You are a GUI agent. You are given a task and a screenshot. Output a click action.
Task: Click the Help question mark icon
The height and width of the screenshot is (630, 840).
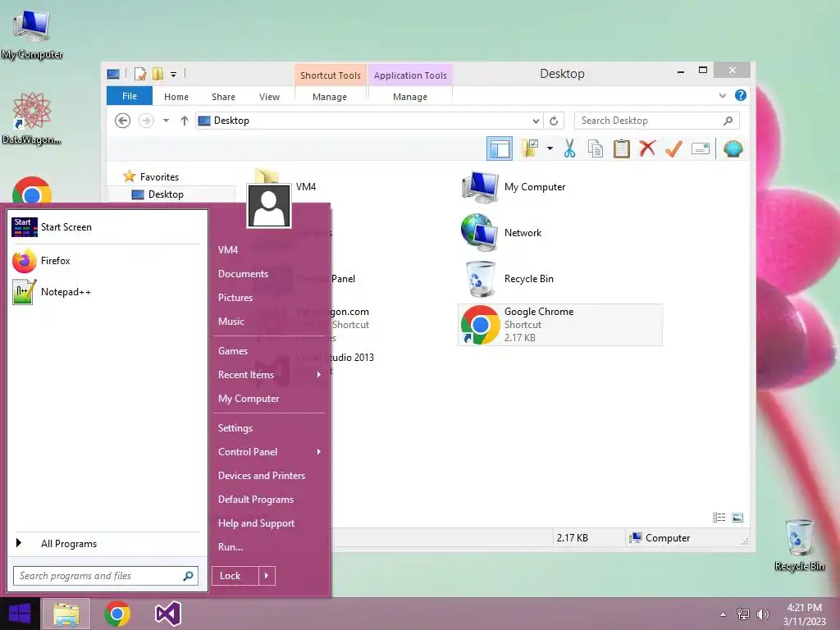pos(741,95)
